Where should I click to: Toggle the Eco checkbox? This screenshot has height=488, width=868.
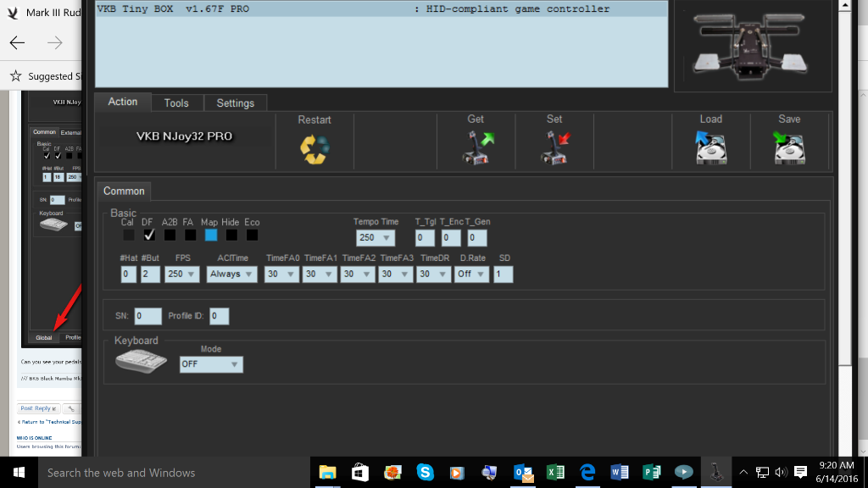tap(252, 236)
